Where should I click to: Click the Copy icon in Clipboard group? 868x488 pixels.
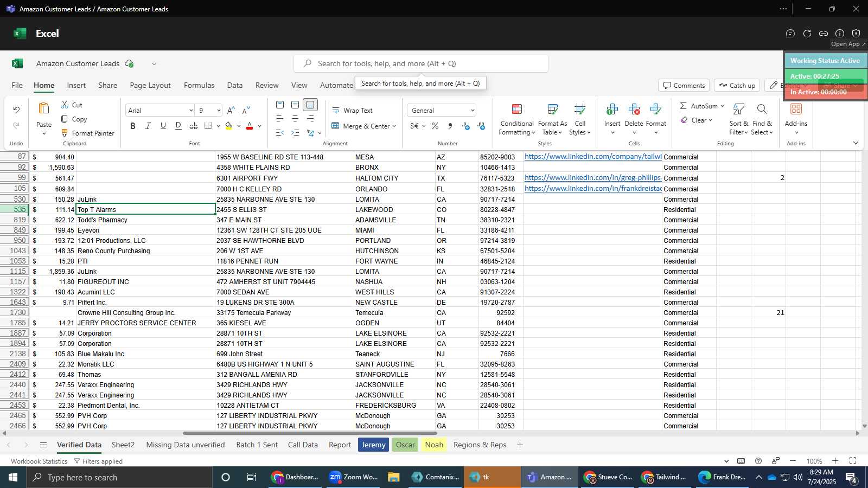tap(65, 119)
